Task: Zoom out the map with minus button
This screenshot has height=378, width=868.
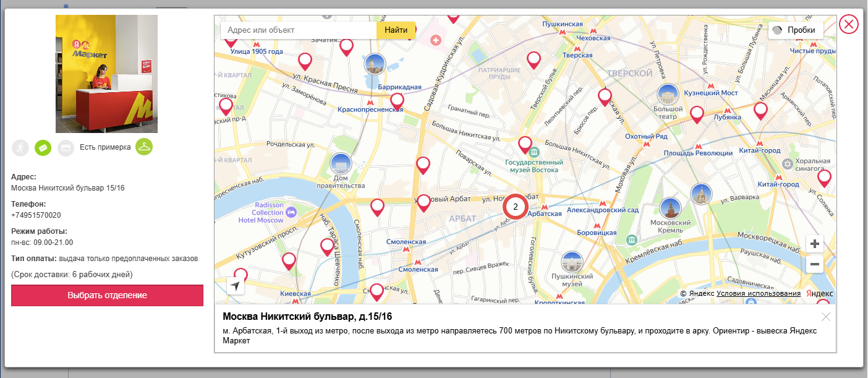Action: coord(815,265)
